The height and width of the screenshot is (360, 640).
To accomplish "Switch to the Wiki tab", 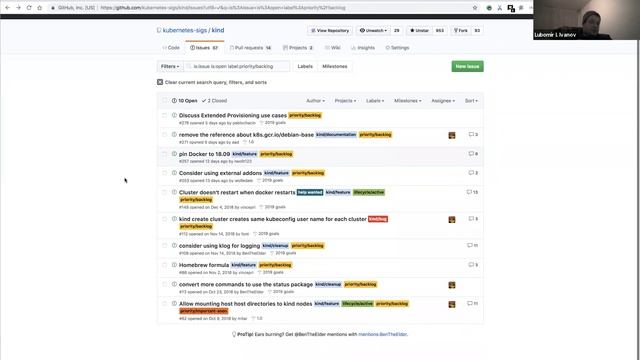I will pos(333,48).
